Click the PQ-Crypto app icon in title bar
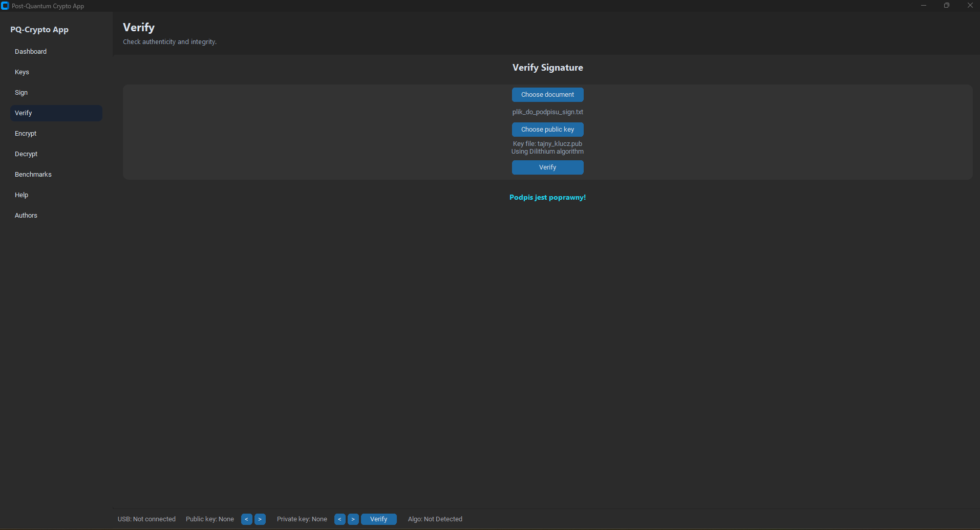Image resolution: width=980 pixels, height=530 pixels. pos(5,6)
